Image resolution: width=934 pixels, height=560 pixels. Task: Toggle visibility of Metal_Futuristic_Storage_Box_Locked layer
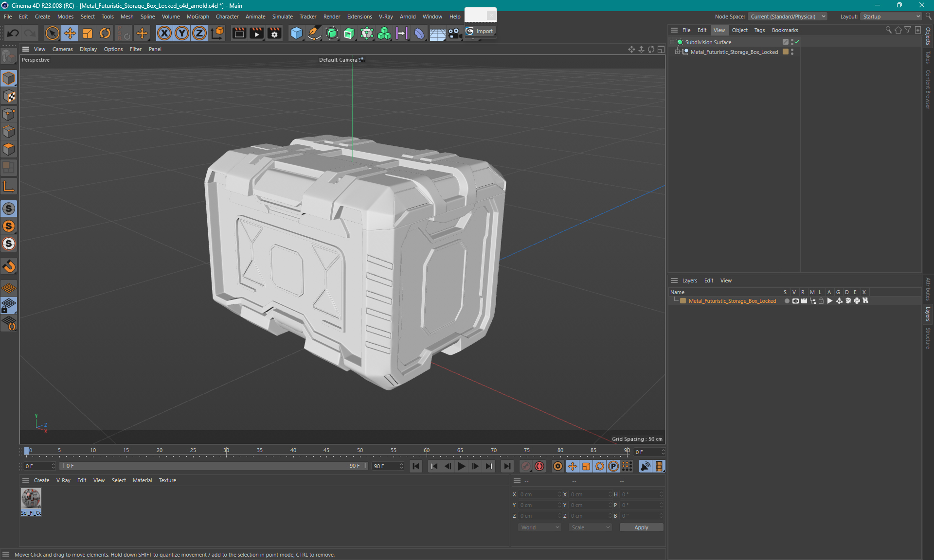[794, 301]
